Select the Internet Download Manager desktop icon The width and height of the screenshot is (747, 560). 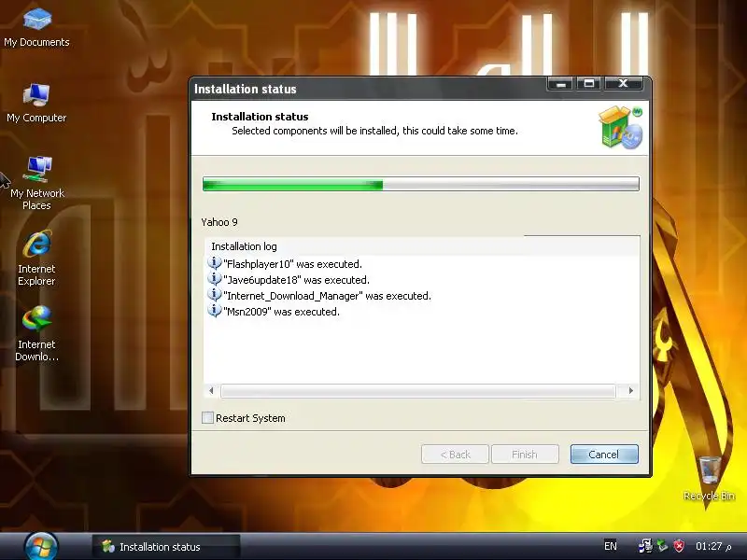(x=36, y=333)
